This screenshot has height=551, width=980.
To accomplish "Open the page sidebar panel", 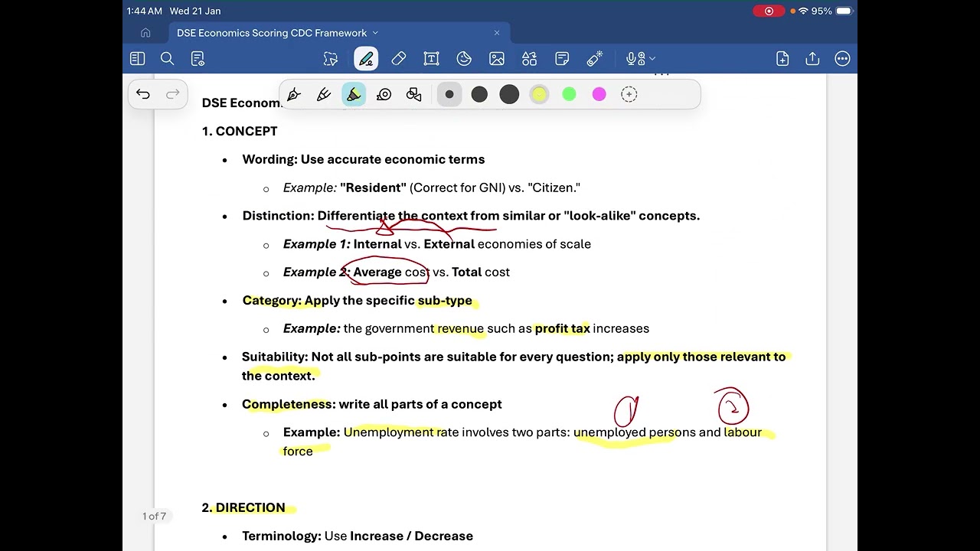I will pyautogui.click(x=138, y=58).
